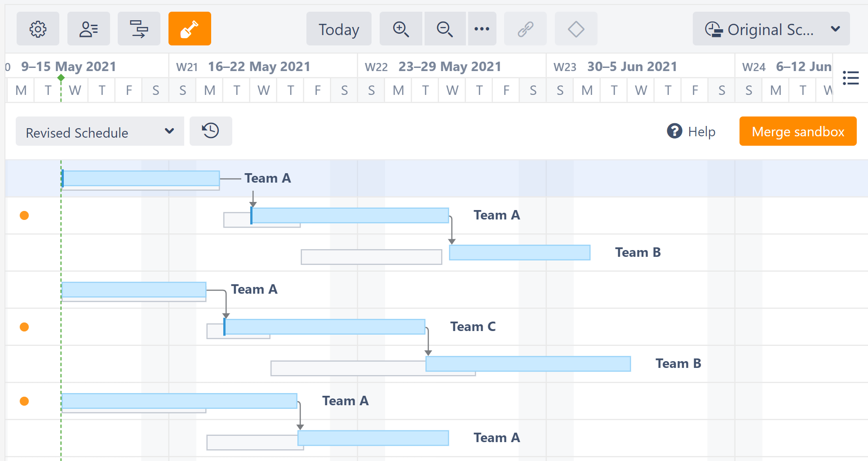
Task: Click the task dependencies layout icon
Action: pyautogui.click(x=139, y=29)
